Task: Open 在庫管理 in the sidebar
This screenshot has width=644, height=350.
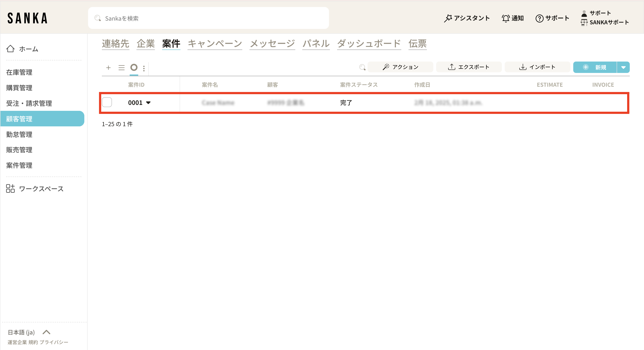Action: [x=19, y=72]
